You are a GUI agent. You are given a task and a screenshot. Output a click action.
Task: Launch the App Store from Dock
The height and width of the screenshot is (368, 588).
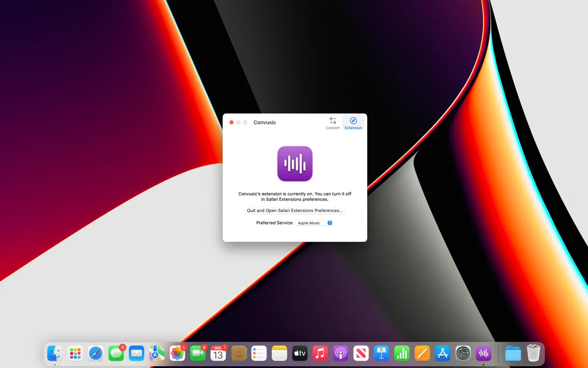(443, 353)
